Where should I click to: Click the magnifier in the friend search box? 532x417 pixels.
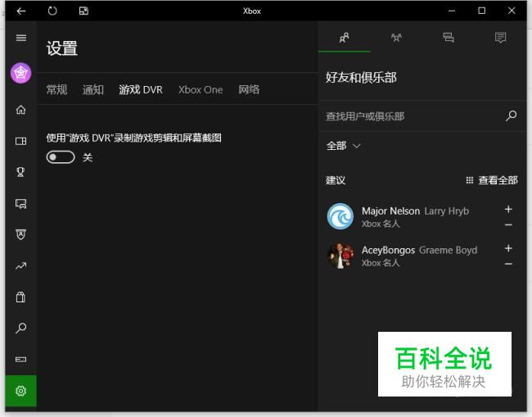click(x=511, y=116)
